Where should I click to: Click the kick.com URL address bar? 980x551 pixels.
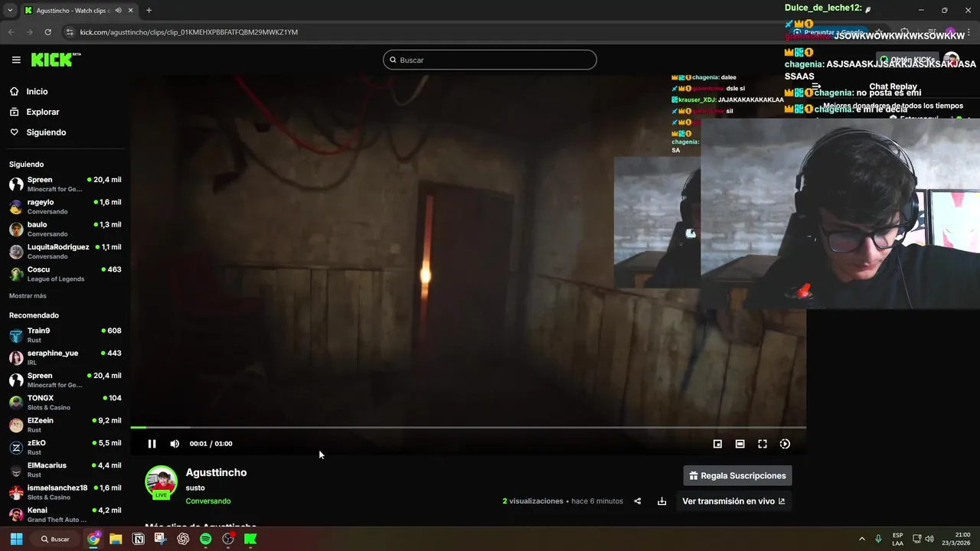click(188, 32)
